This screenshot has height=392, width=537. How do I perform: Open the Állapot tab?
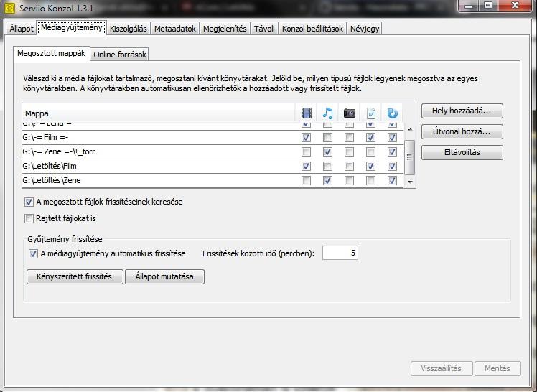tap(22, 29)
